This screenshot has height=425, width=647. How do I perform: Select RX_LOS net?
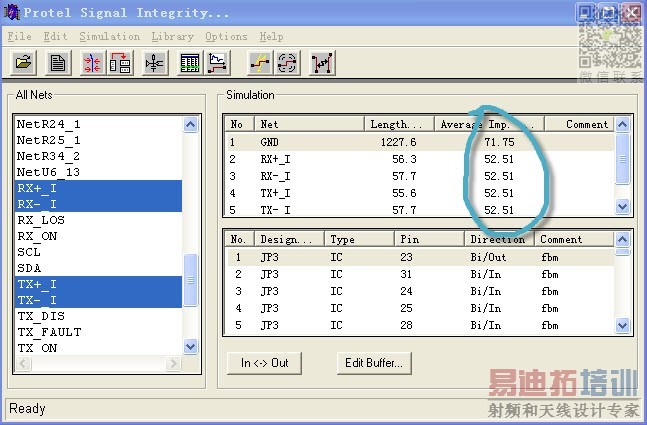point(98,220)
